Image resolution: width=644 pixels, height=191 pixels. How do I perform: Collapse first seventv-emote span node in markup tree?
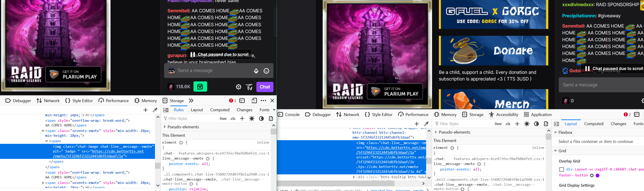pyautogui.click(x=43, y=131)
